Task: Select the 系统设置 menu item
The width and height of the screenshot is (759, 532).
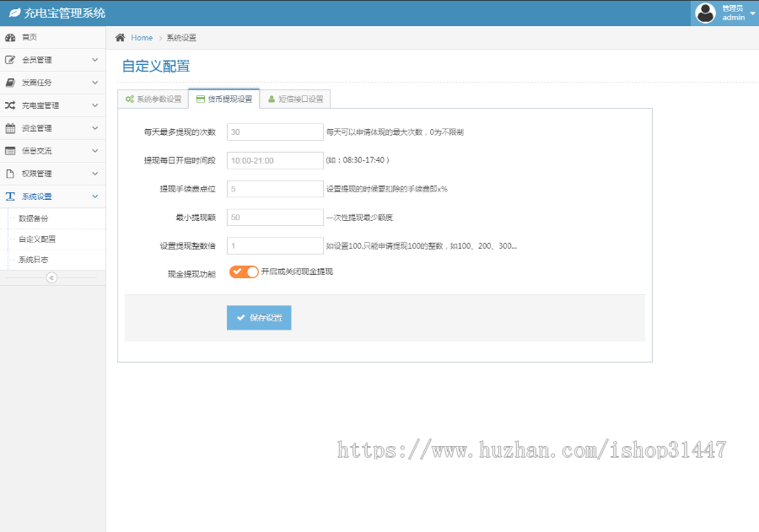Action: (x=53, y=196)
